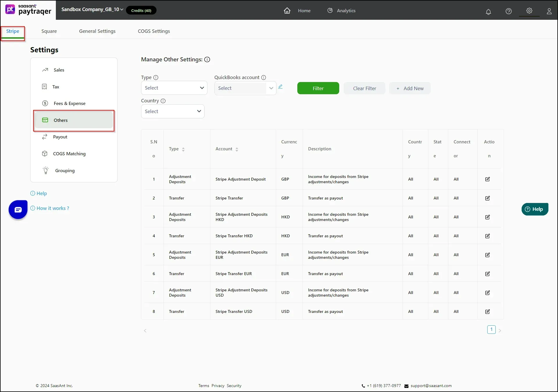Select Payout in settings sidebar
Viewport: 558px width, 392px height.
click(74, 137)
